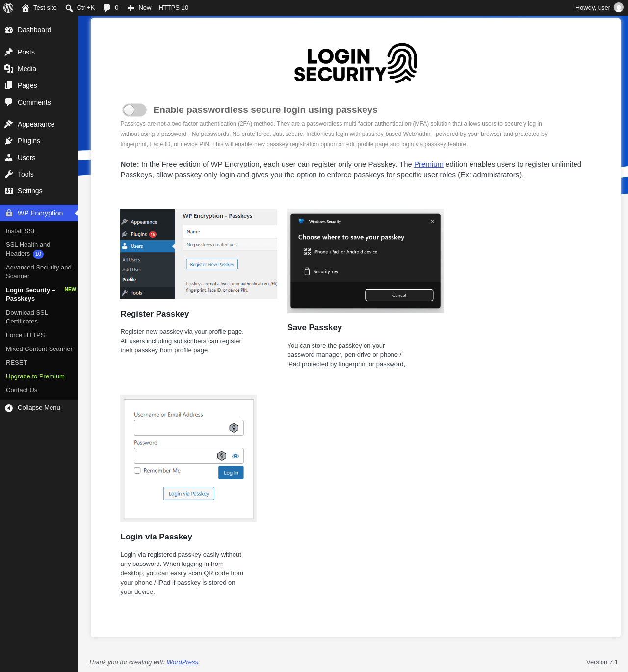
Task: Collapse the admin sidebar menu
Action: 39,408
